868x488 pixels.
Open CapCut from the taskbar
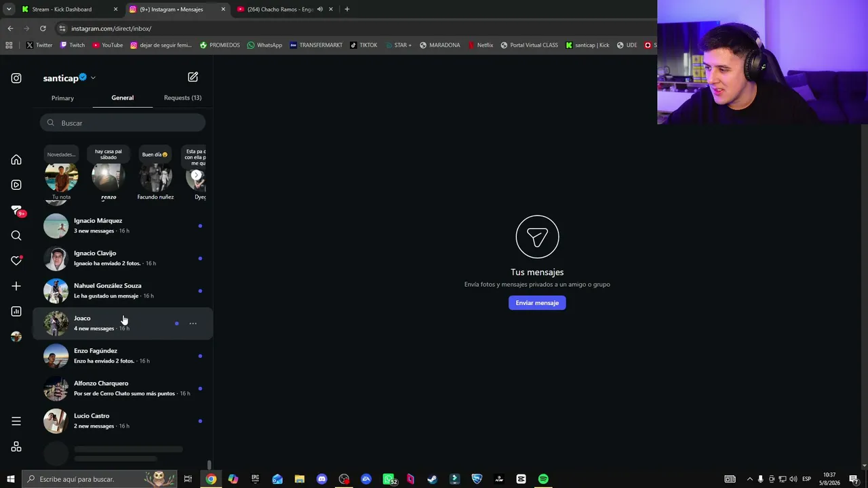(521, 479)
